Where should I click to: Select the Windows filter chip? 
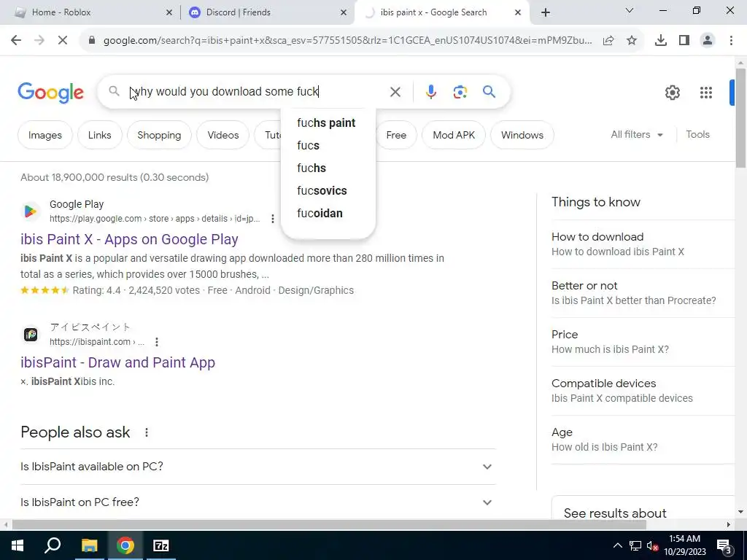pos(522,135)
